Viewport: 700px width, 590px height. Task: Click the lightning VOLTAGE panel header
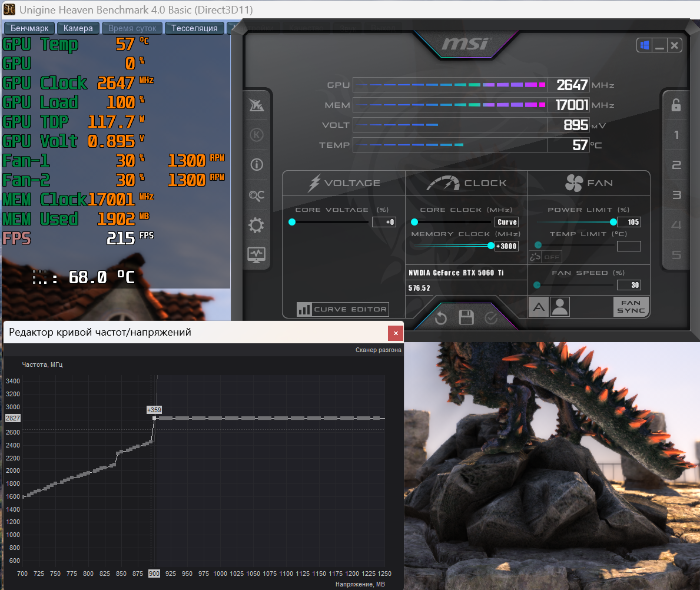pyautogui.click(x=344, y=183)
